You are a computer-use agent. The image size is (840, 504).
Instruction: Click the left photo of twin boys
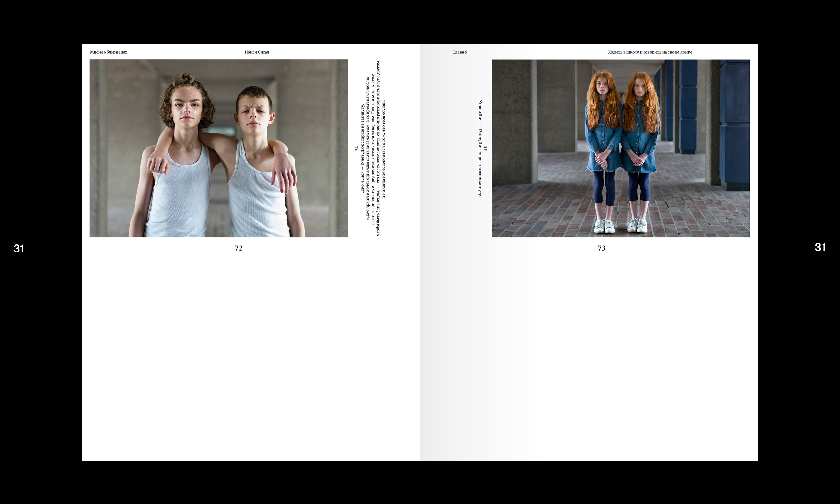point(219,148)
